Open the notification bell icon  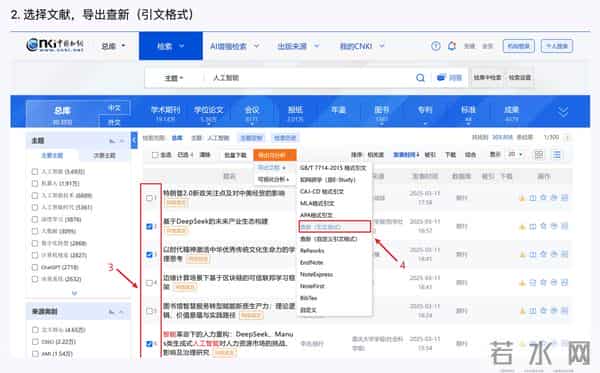[x=452, y=46]
